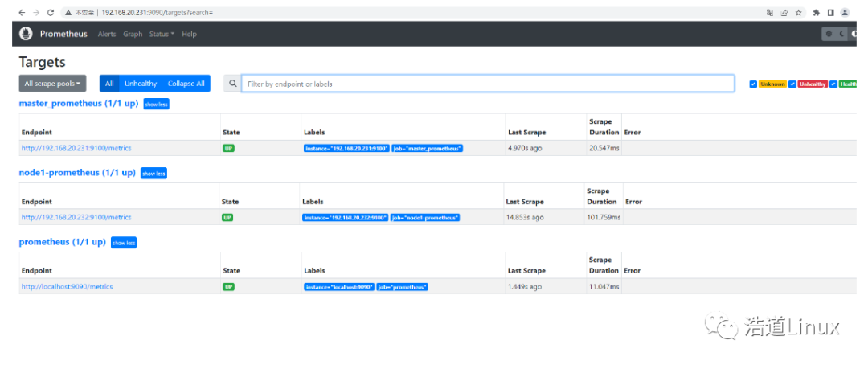Click the Collapse All button

(x=186, y=84)
